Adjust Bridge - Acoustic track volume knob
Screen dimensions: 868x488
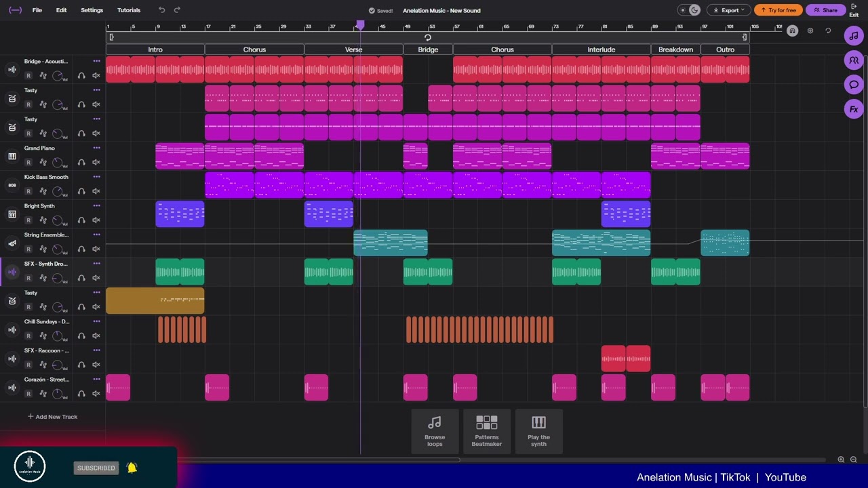tap(58, 75)
